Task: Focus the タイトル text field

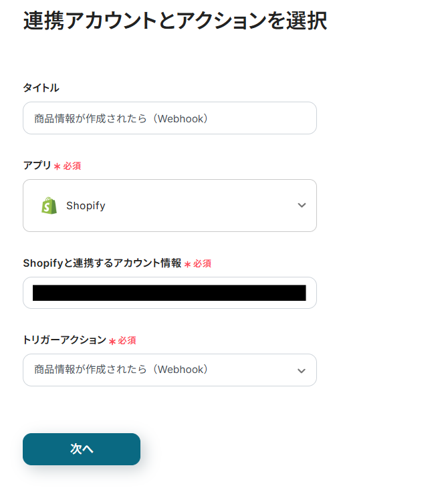Action: click(169, 118)
